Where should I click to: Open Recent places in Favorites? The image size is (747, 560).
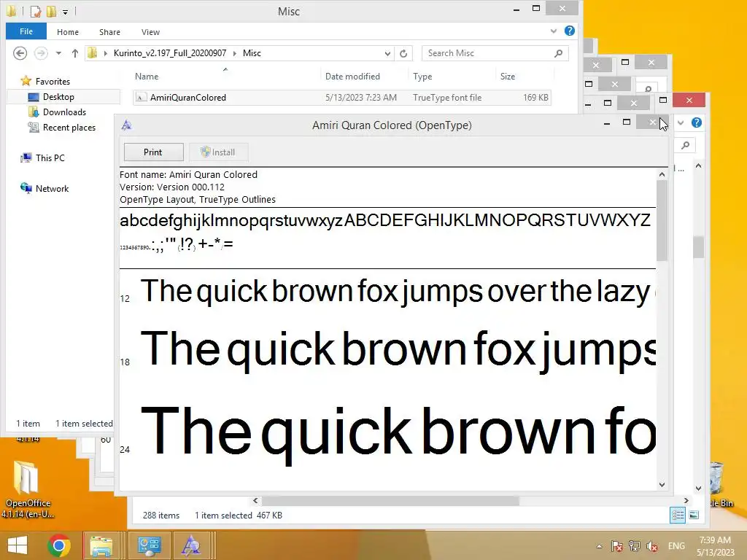(x=69, y=127)
